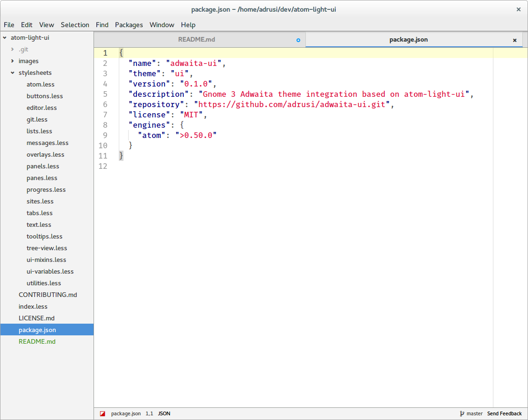Open the Packages menu

(129, 25)
